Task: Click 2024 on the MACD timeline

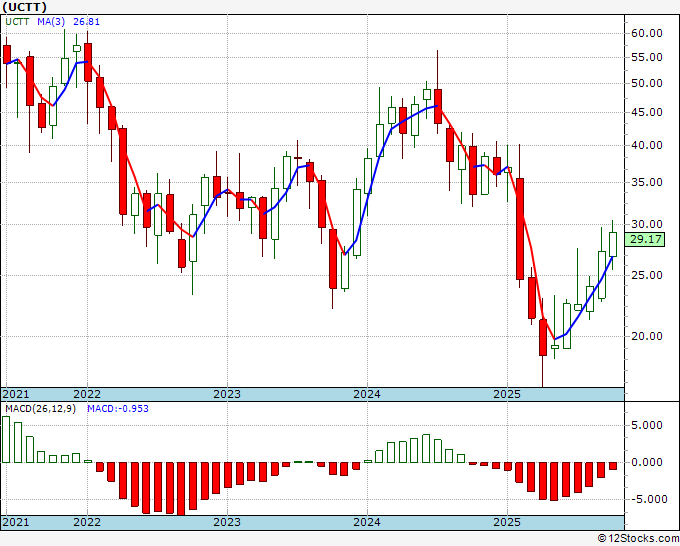Action: (367, 523)
